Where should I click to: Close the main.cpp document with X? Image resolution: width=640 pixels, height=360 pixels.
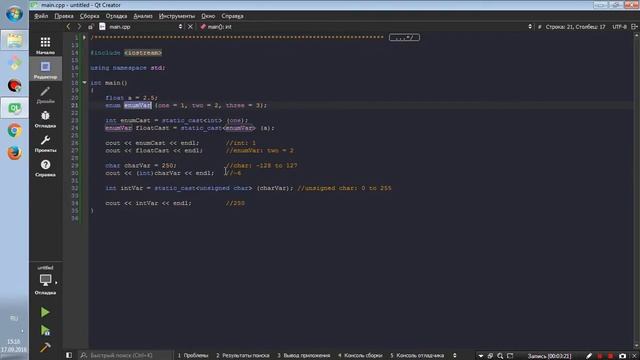(190, 27)
